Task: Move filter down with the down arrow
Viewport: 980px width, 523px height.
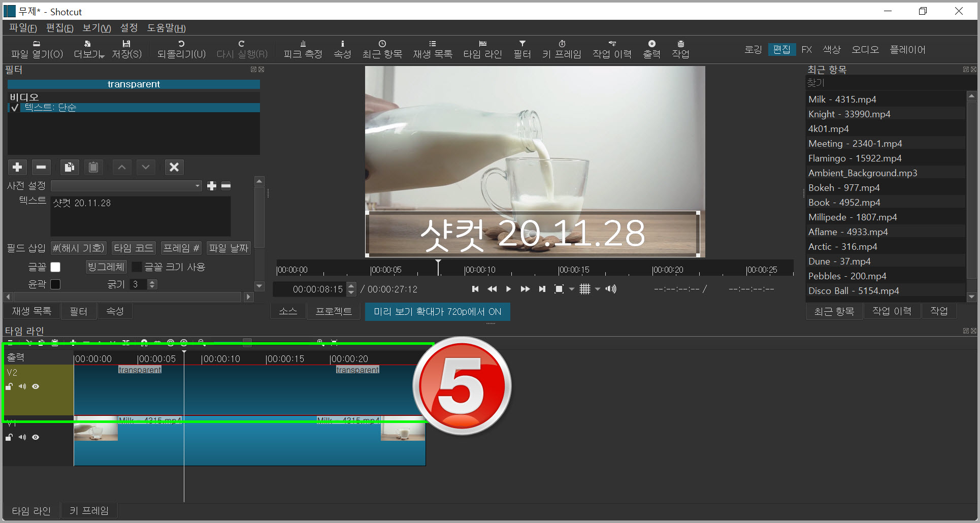Action: tap(146, 167)
